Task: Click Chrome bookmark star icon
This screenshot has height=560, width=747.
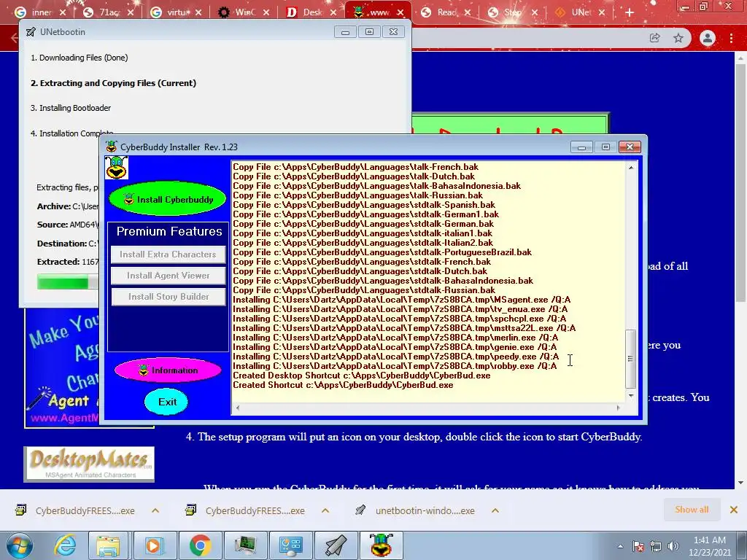Action: point(678,38)
